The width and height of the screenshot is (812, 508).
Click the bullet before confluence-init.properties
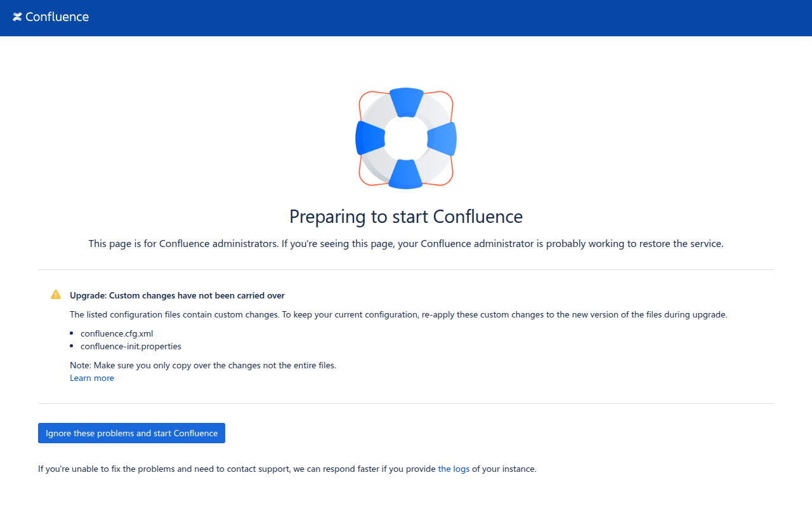pyautogui.click(x=72, y=346)
